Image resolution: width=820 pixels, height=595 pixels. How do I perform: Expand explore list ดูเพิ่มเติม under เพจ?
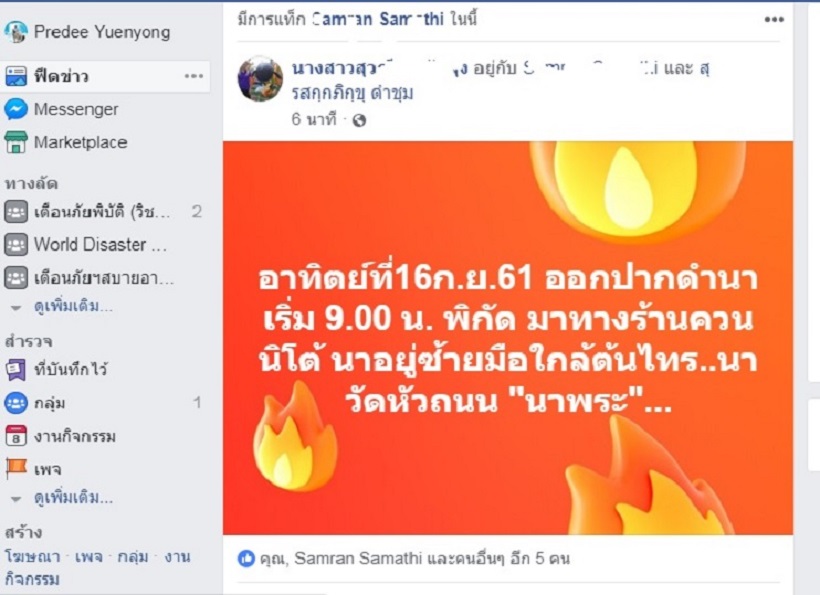73,497
